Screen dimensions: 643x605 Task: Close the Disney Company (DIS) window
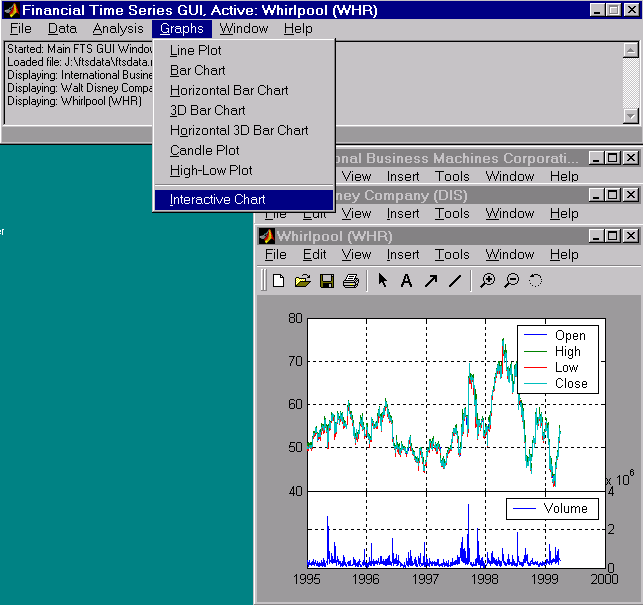tap(631, 194)
